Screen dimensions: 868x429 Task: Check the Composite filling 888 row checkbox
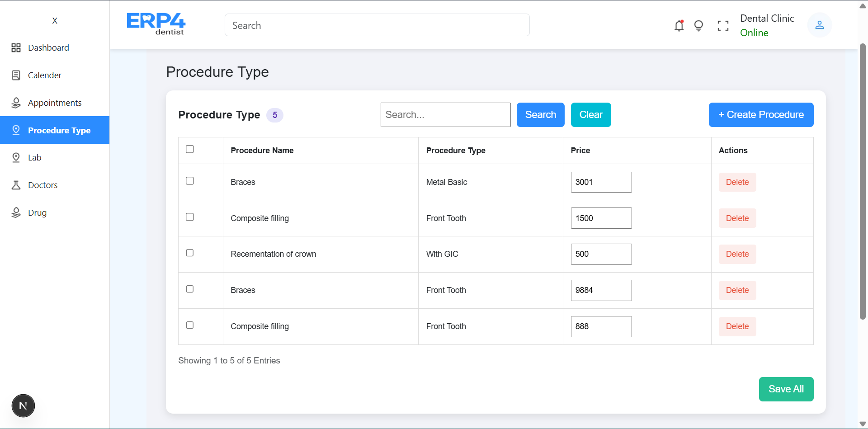(190, 325)
